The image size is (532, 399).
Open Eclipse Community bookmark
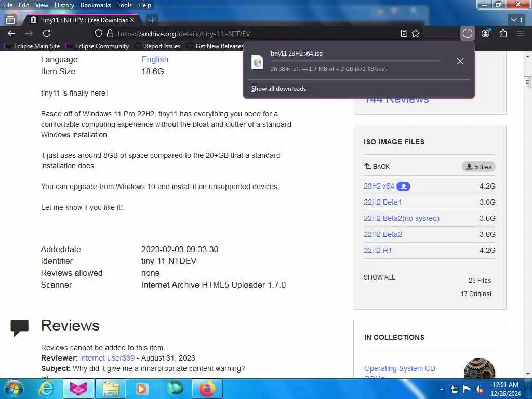coord(98,46)
